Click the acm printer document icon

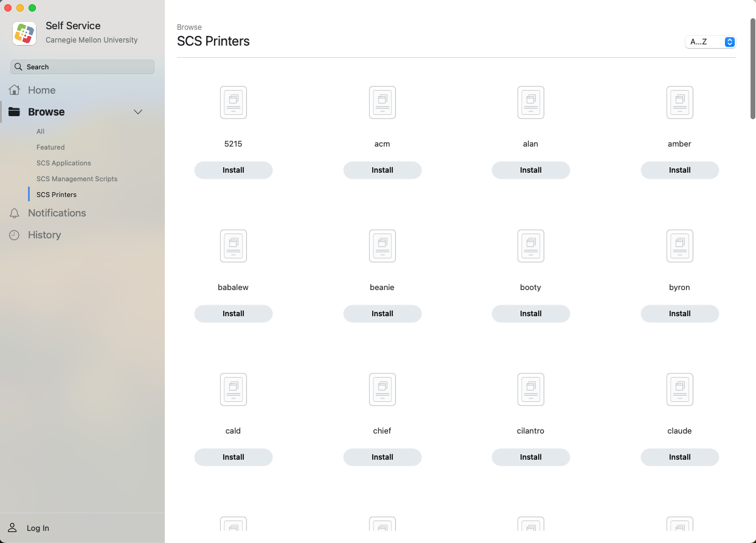click(383, 102)
